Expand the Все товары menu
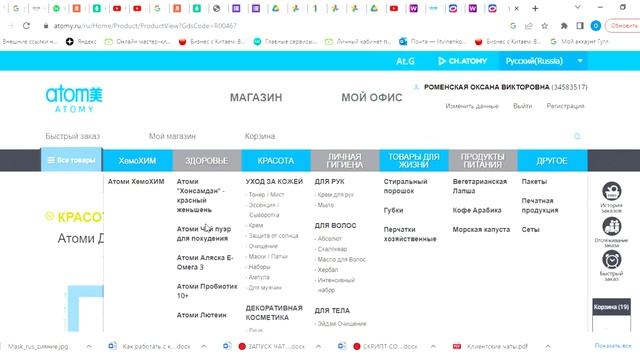640x360 pixels. [71, 160]
